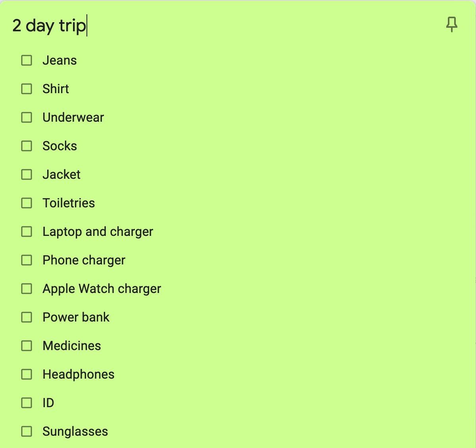
Task: Check the Apple Watch charger box
Action: click(27, 289)
